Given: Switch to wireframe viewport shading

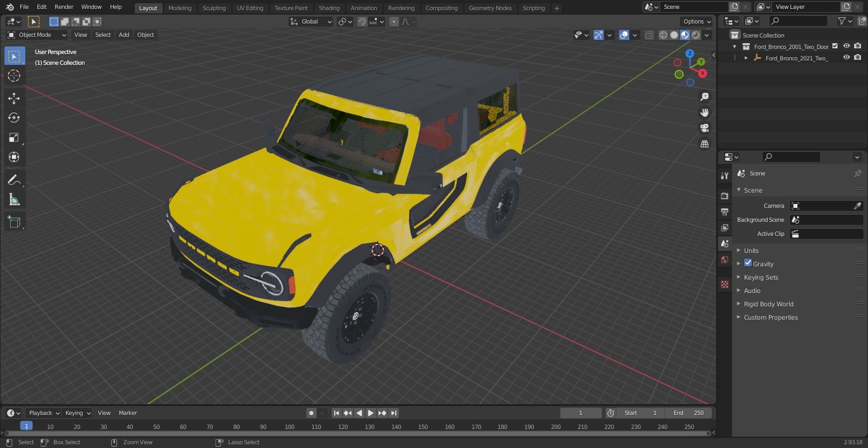Looking at the screenshot, I should coord(663,35).
